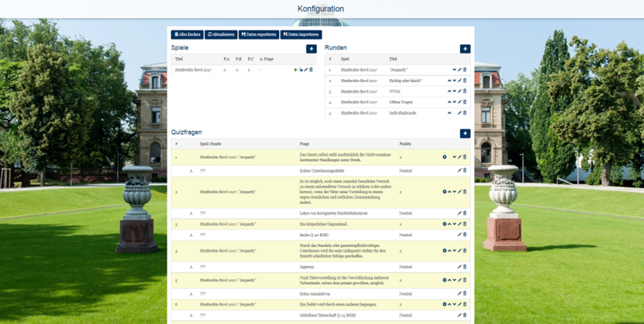Edit the answer "Sache (§ 90 BGB)"
Image resolution: width=644 pixels, height=324 pixels.
459,235
